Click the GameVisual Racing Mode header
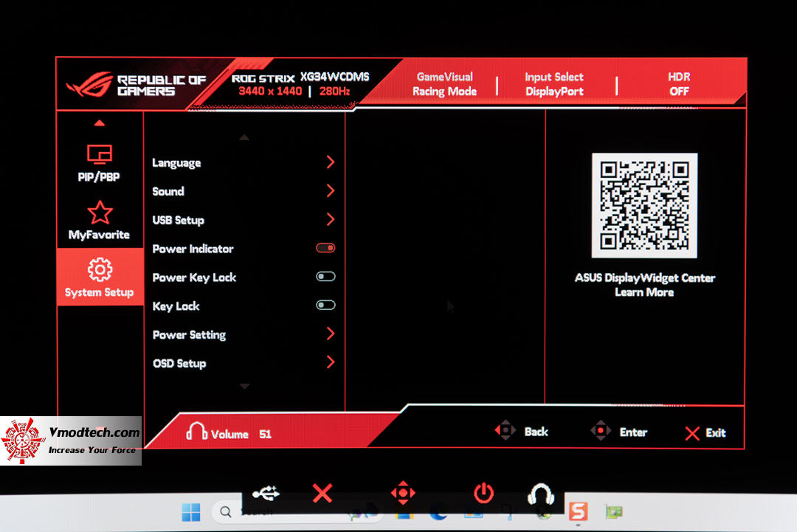The height and width of the screenshot is (532, 797). pos(445,84)
